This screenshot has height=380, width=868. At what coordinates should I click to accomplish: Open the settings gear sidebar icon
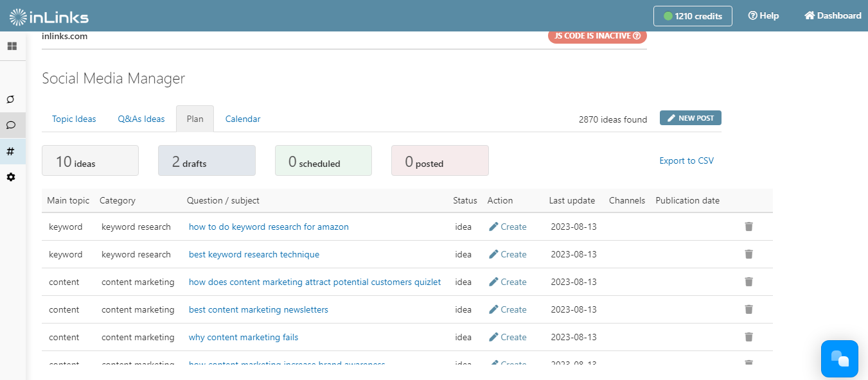[x=11, y=177]
